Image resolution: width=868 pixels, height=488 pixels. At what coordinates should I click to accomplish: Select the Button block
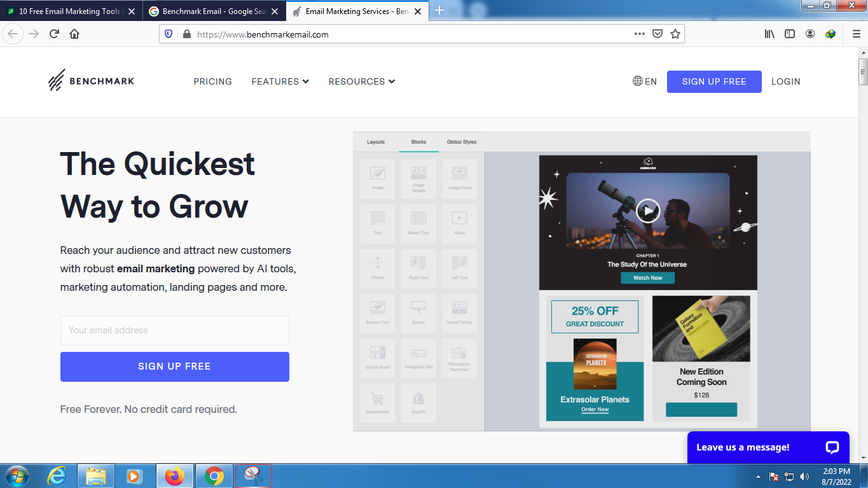(x=418, y=313)
